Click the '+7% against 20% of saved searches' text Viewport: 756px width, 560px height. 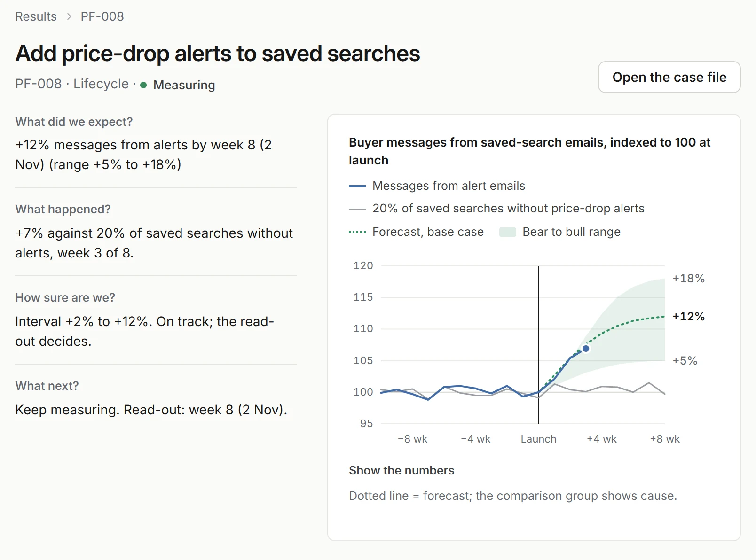coord(154,243)
